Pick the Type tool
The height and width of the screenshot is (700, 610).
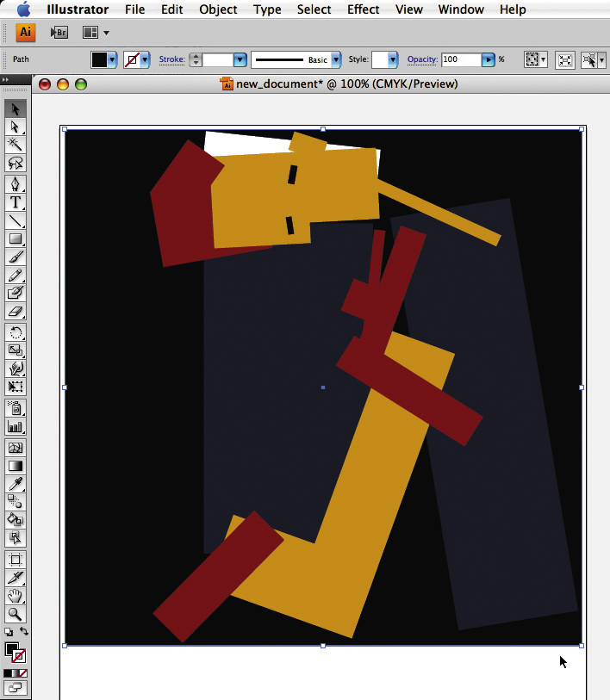point(15,203)
